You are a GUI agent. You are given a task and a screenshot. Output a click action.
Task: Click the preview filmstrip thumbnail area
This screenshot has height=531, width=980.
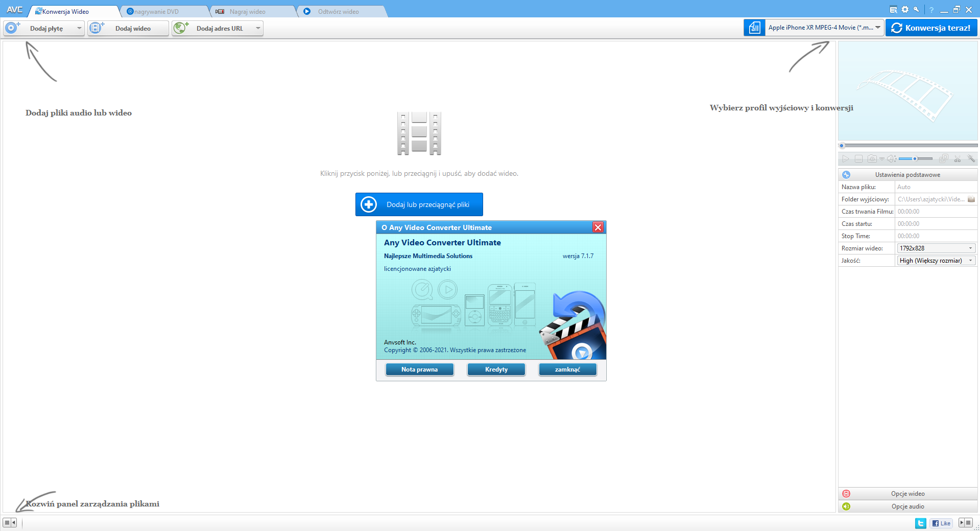pos(907,90)
